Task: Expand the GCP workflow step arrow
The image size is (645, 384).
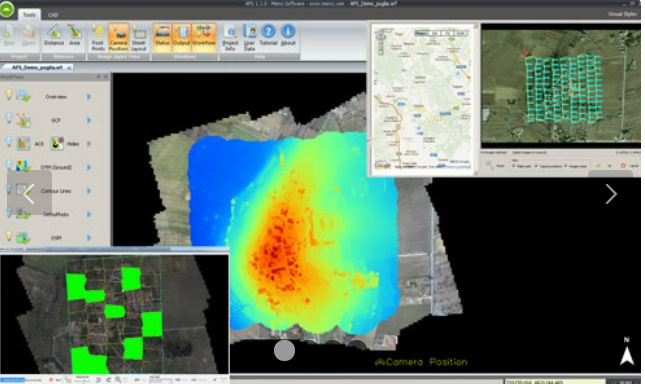Action: (89, 120)
